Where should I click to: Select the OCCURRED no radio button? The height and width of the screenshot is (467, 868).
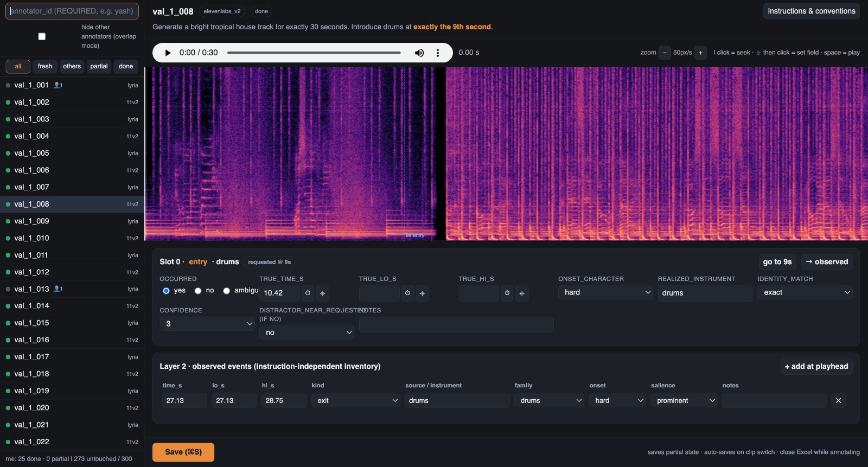(198, 291)
